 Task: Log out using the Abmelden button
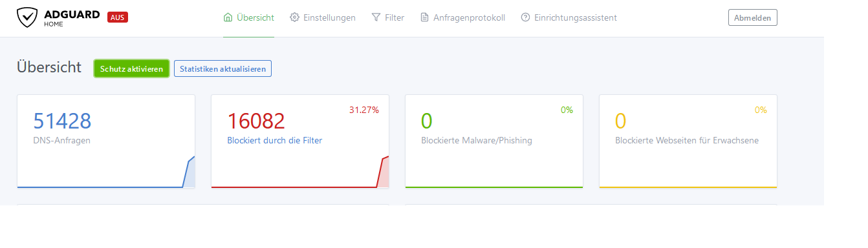pos(753,17)
